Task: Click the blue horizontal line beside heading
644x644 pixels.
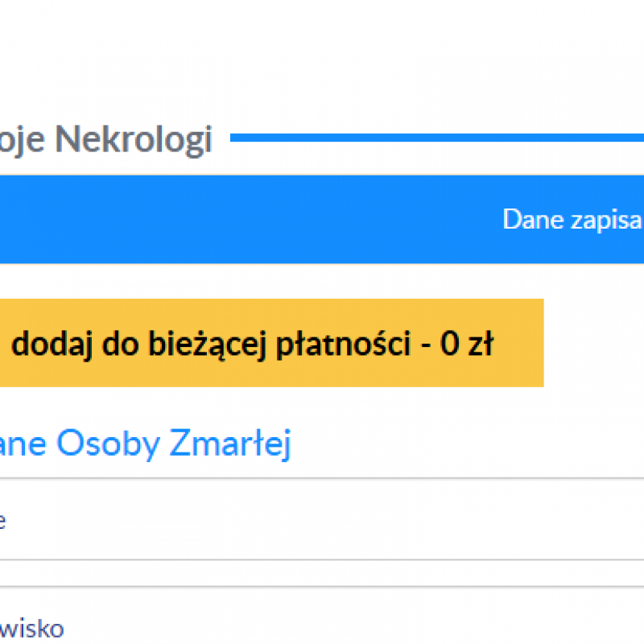Action: coord(435,138)
